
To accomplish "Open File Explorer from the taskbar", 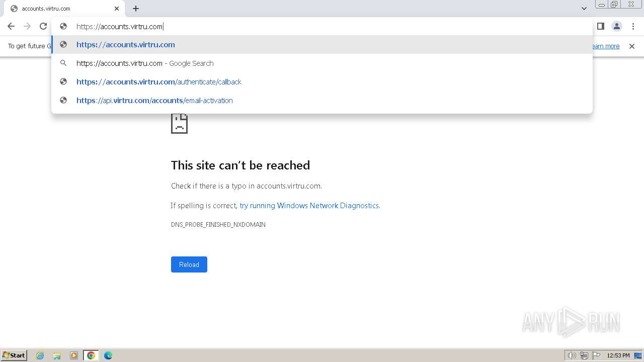I will coord(57,355).
